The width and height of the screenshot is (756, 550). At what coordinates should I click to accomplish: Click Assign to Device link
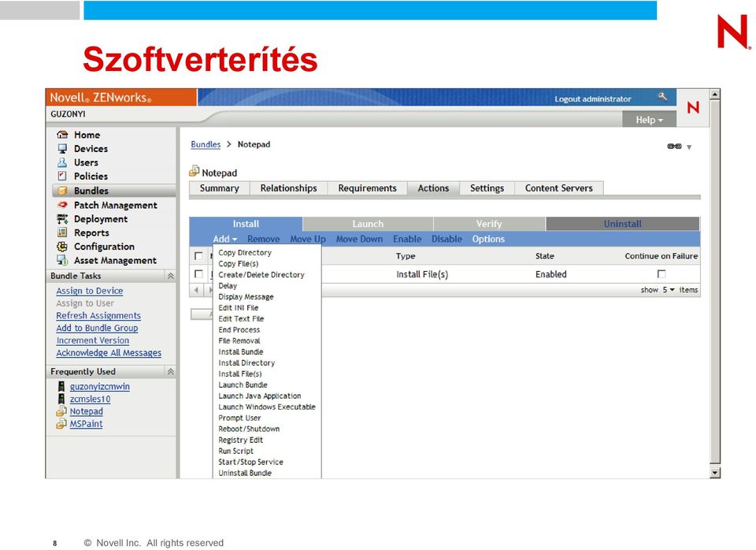[x=89, y=291]
